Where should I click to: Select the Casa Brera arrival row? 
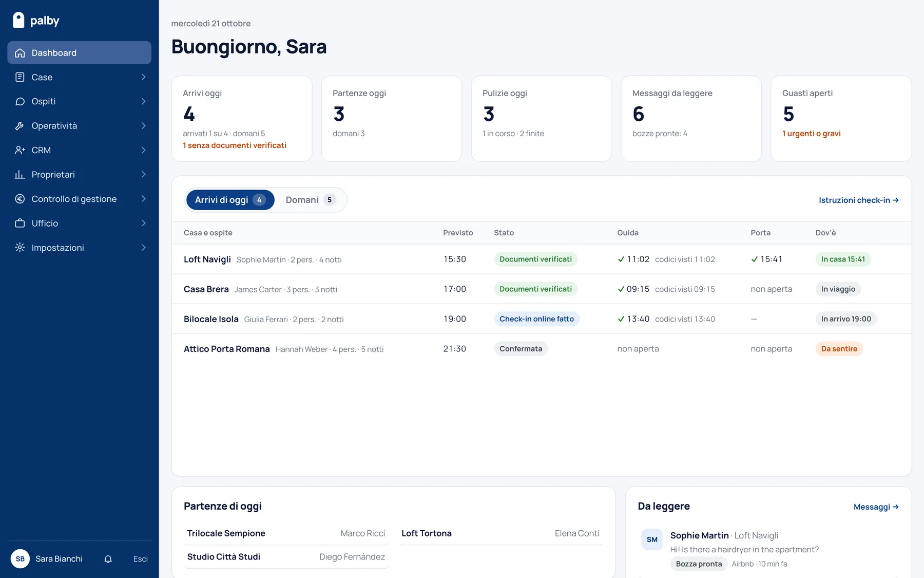(542, 289)
